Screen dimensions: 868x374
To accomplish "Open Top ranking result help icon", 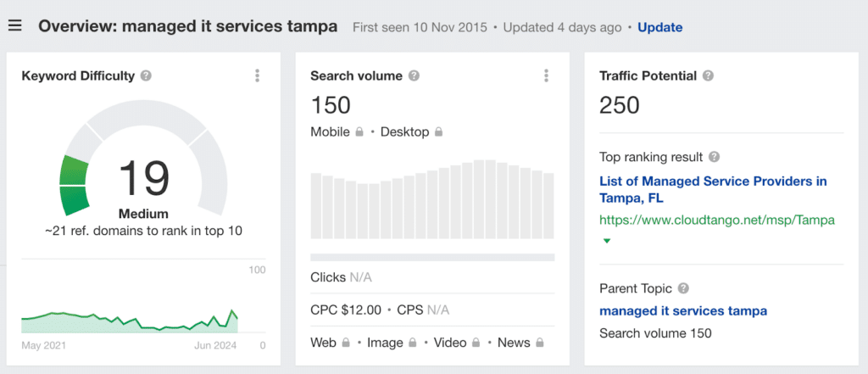I will tap(714, 157).
